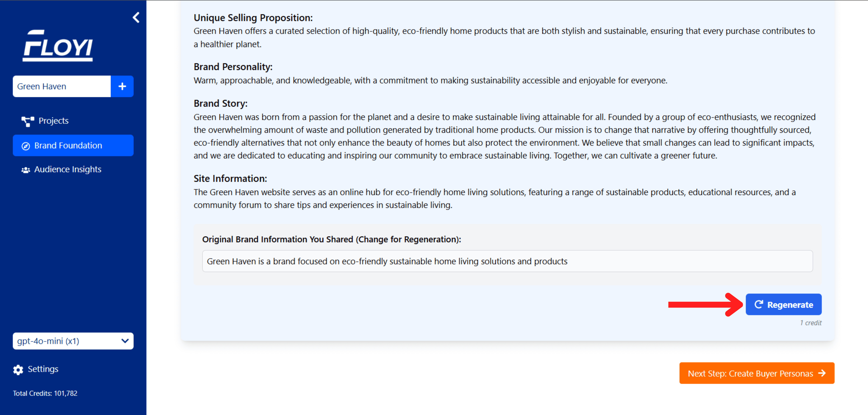Click the Projects diagram icon
Image resolution: width=868 pixels, height=415 pixels.
[28, 121]
